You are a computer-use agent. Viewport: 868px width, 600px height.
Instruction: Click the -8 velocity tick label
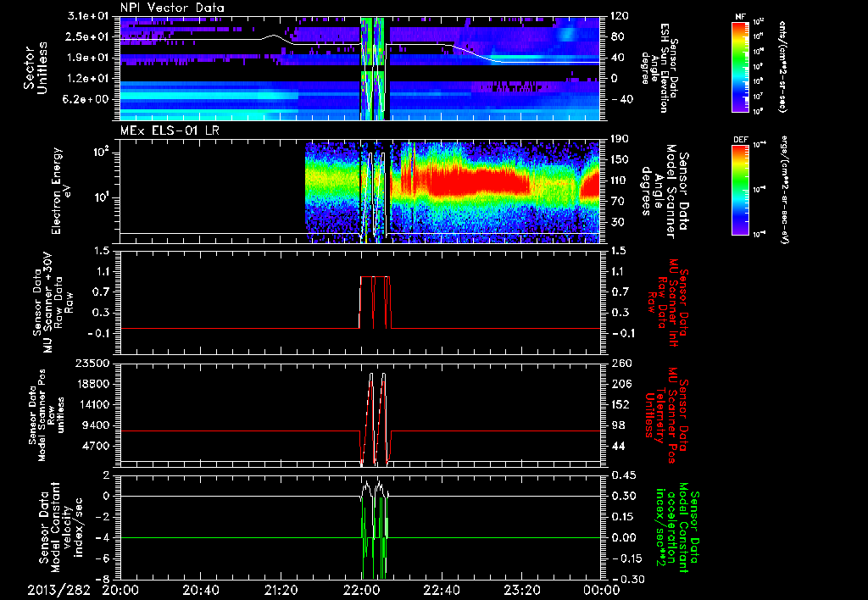pyautogui.click(x=103, y=580)
